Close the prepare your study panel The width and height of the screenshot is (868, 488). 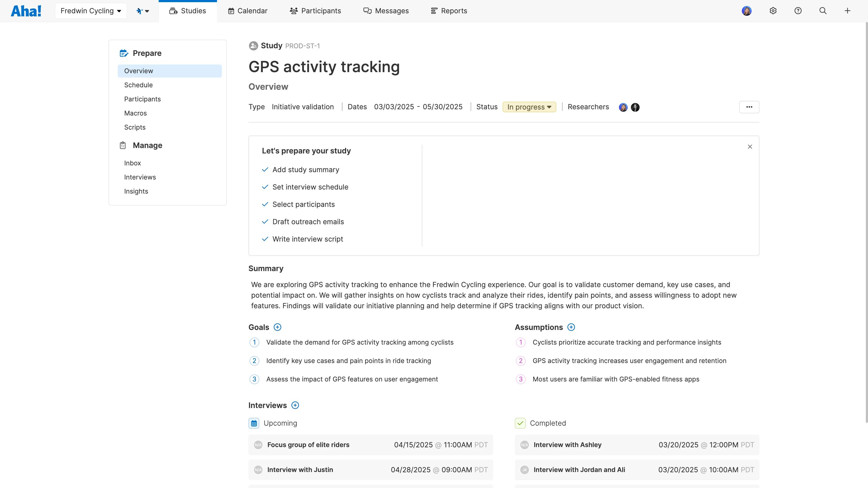point(750,146)
